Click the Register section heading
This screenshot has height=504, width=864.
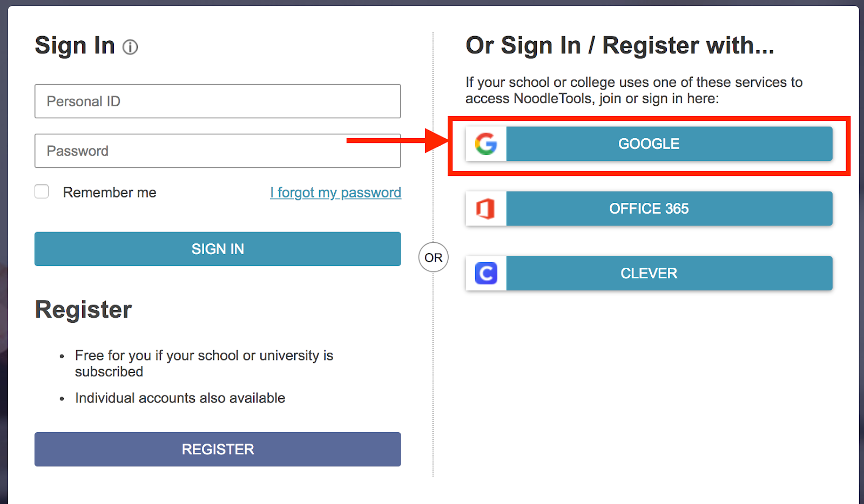pyautogui.click(x=84, y=310)
